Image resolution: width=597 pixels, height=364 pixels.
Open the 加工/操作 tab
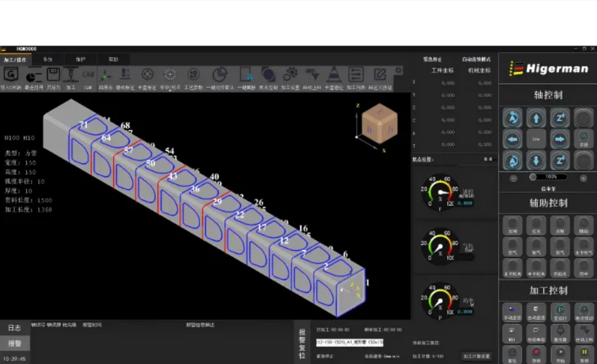pyautogui.click(x=15, y=60)
